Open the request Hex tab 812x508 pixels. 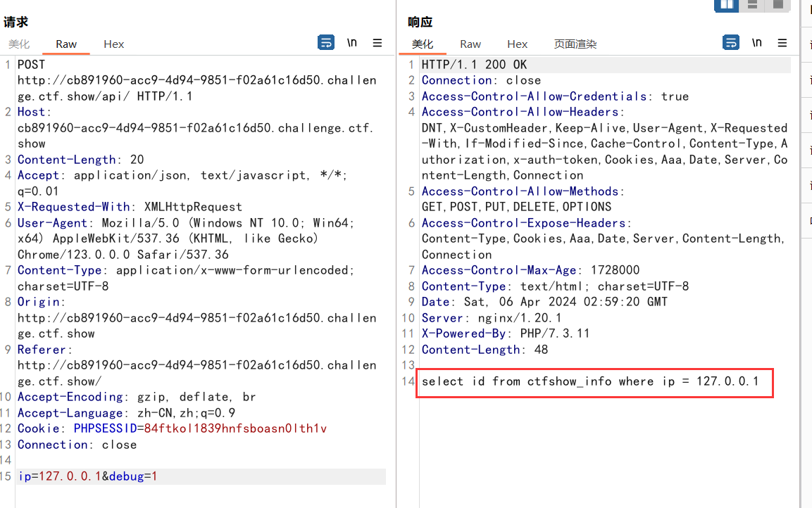113,44
